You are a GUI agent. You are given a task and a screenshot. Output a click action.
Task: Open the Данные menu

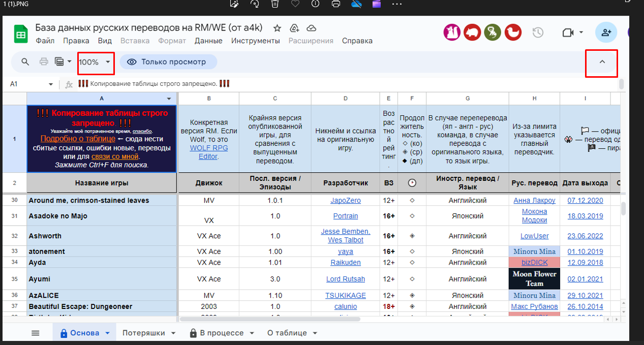pos(208,41)
